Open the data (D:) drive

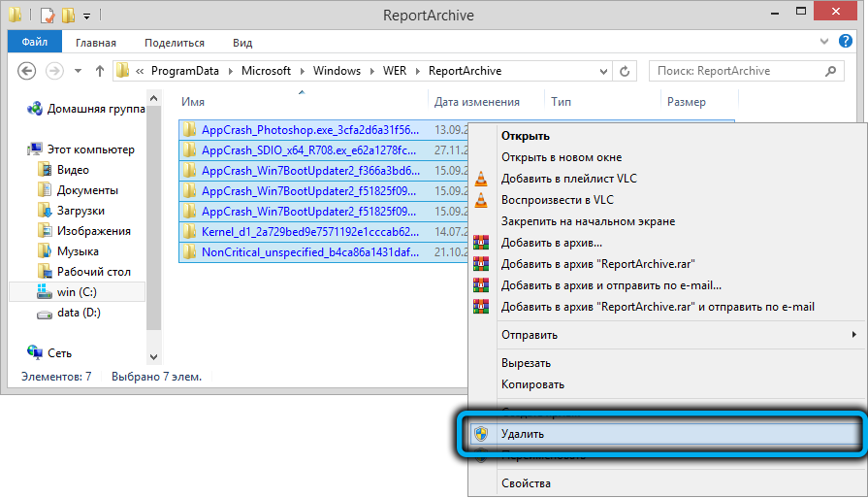pos(79,313)
